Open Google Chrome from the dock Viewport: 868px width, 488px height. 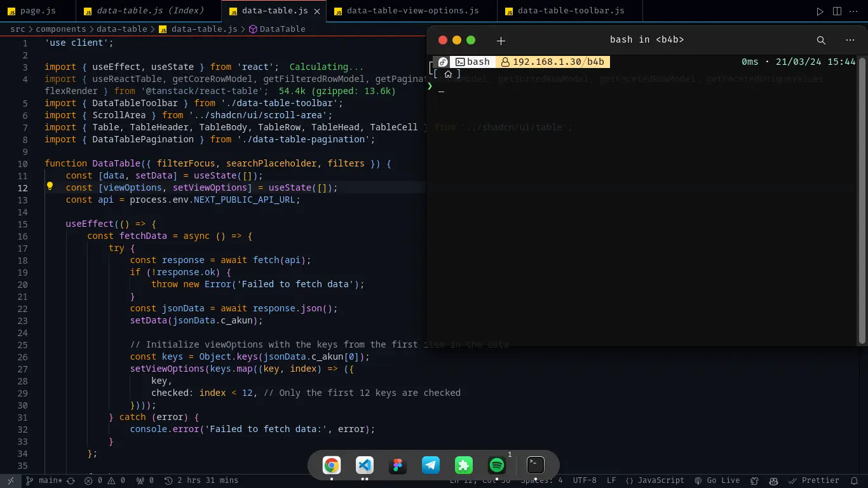pyautogui.click(x=331, y=466)
